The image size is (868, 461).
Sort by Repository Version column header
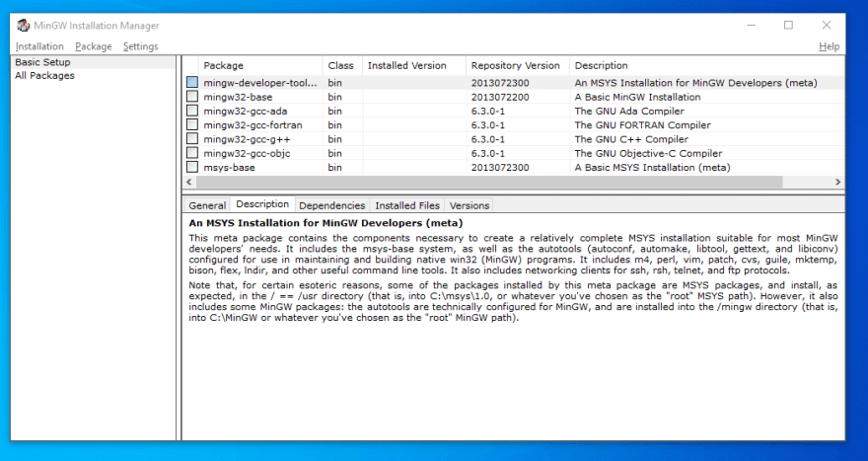[518, 65]
